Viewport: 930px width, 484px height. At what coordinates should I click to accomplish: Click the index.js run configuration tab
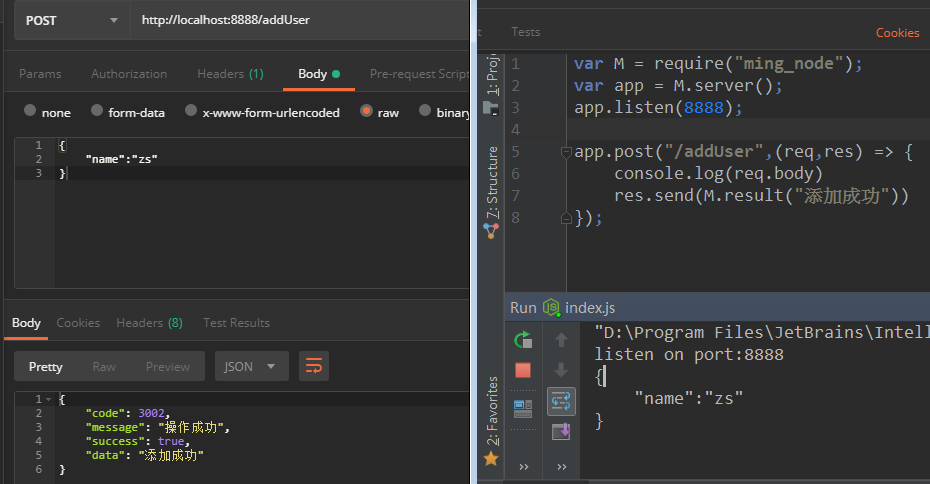(590, 308)
